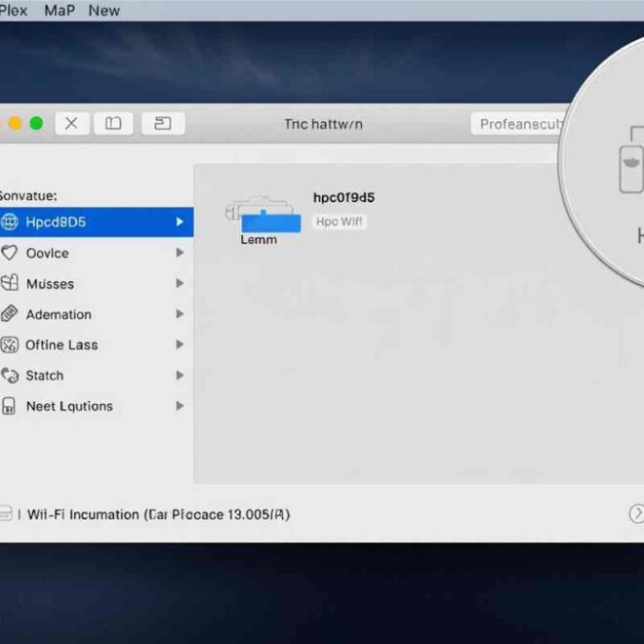Viewport: 644px width, 644px height.
Task: Click the printer icon labeled Lemm
Action: (x=262, y=215)
